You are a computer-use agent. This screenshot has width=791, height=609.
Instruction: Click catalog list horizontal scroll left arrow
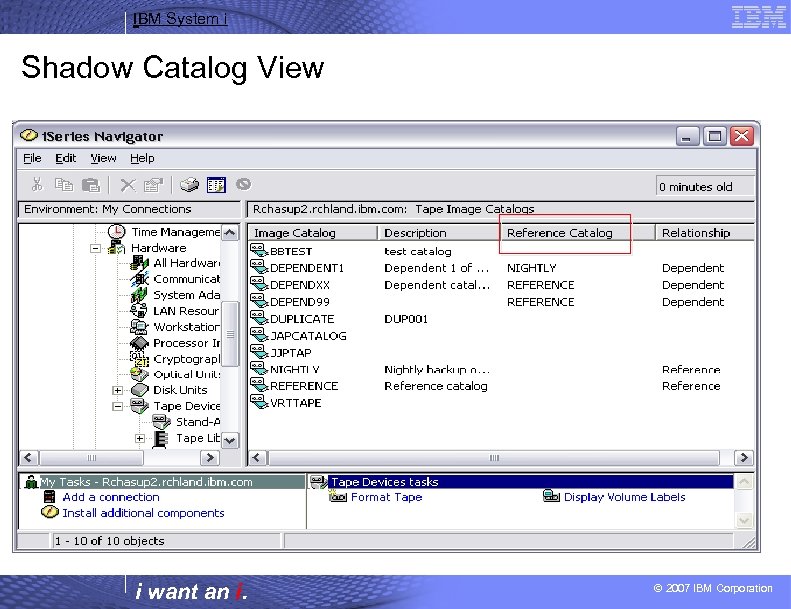(x=257, y=458)
